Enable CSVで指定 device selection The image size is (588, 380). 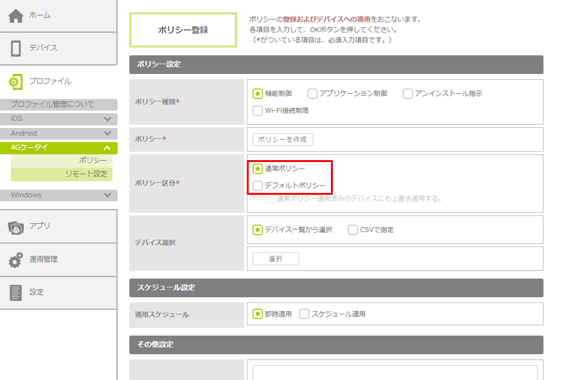pos(353,230)
